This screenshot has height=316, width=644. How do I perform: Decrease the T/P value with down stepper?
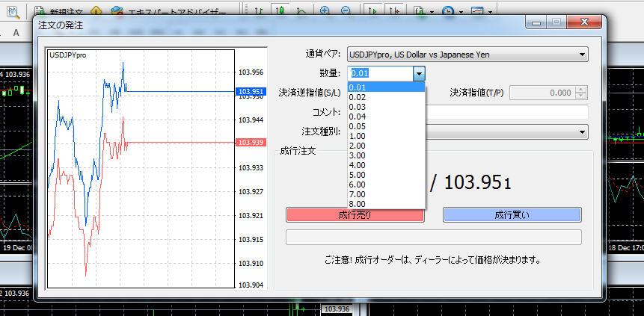pyautogui.click(x=580, y=96)
